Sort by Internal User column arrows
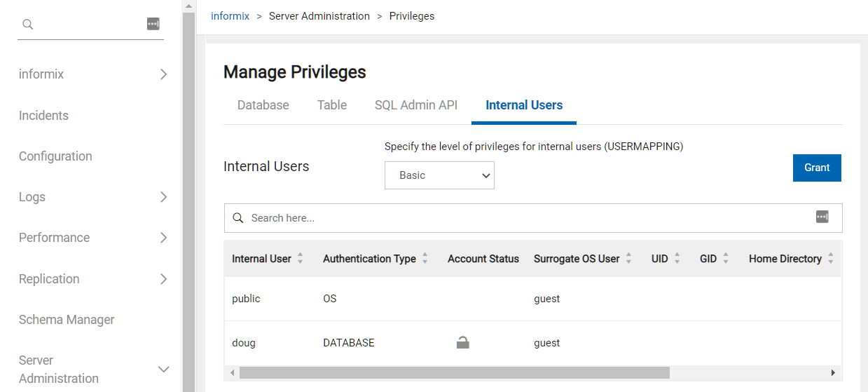 click(x=300, y=259)
